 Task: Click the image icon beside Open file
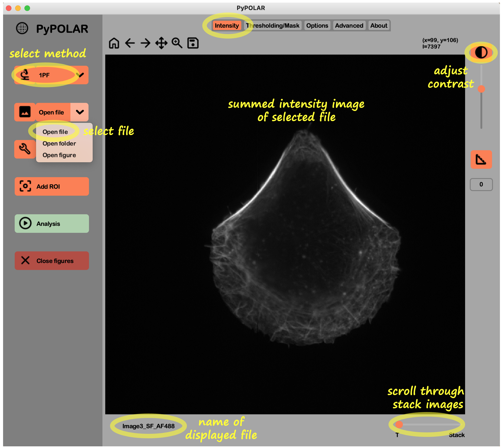pos(25,112)
